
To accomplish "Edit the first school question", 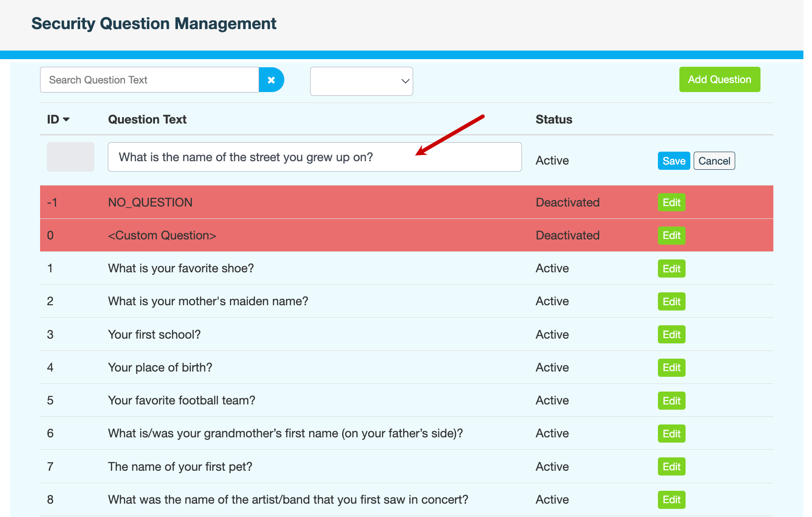I will (x=671, y=335).
